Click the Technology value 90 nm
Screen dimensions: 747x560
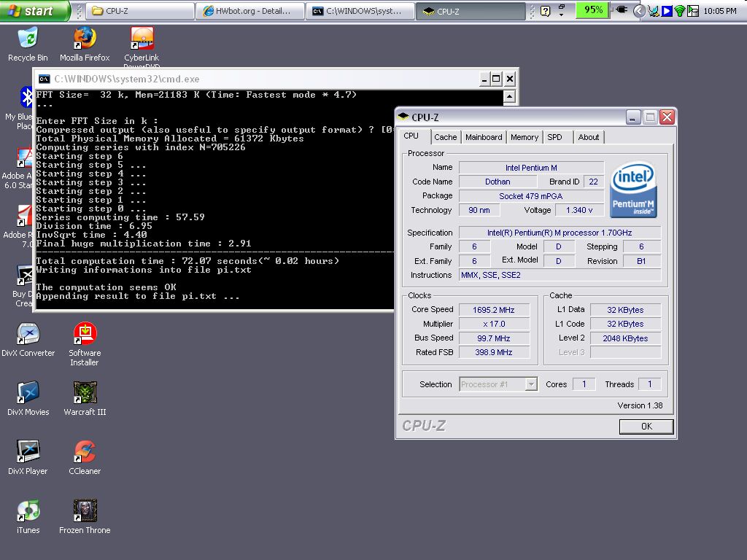tap(479, 210)
